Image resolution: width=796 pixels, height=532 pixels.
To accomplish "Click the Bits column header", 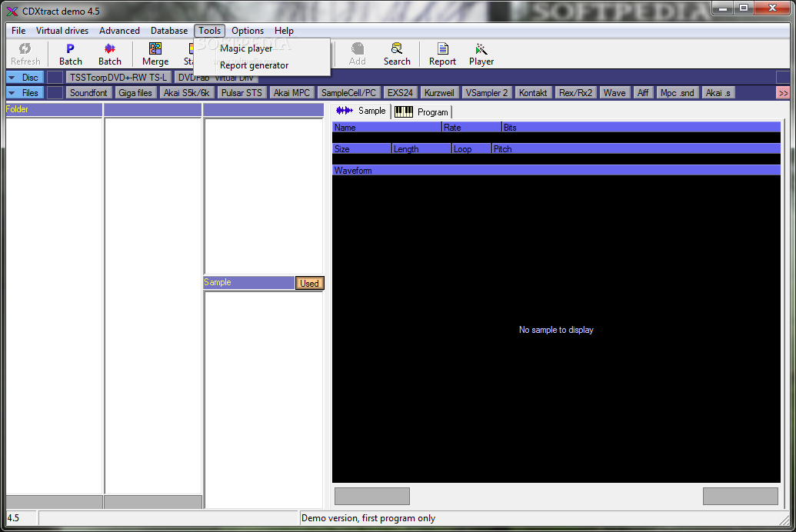I will 641,128.
